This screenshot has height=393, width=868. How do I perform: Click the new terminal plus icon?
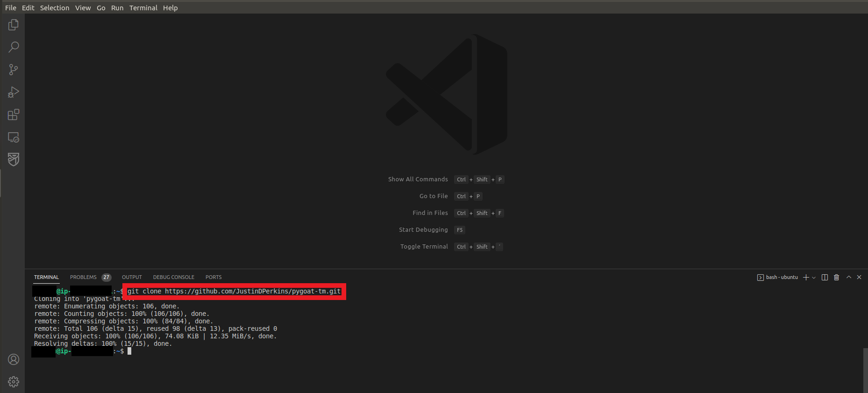pos(806,278)
